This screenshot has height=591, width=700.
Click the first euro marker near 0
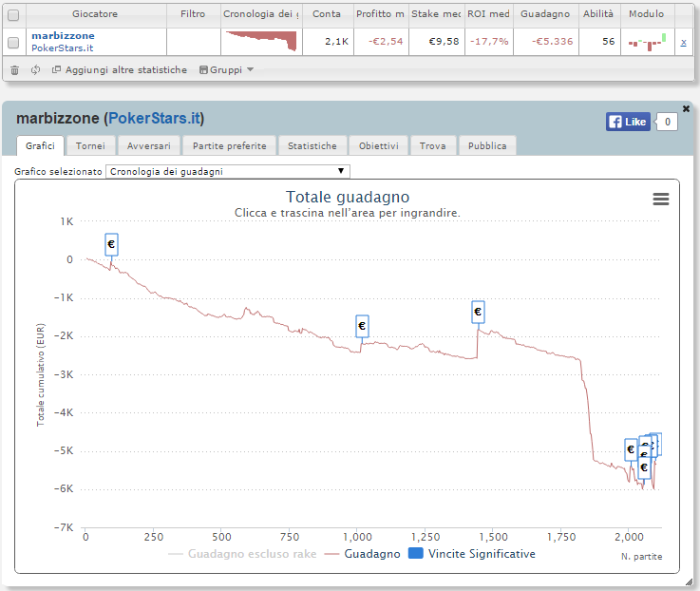coord(112,244)
